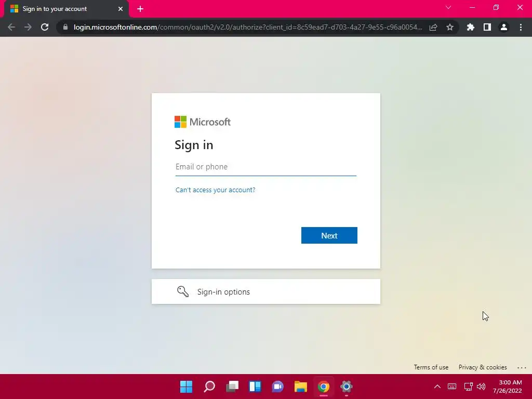Open clock showing 3:00 AM 7/26/2022
532x399 pixels.
(508, 387)
